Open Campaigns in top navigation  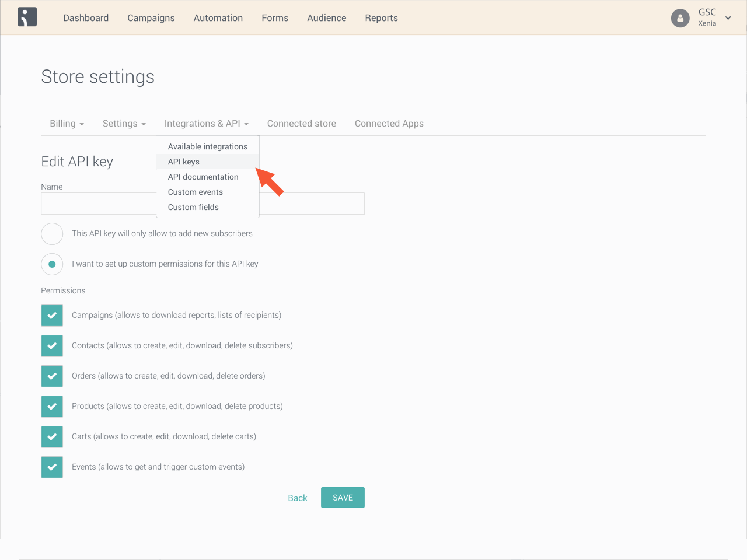pyautogui.click(x=151, y=18)
